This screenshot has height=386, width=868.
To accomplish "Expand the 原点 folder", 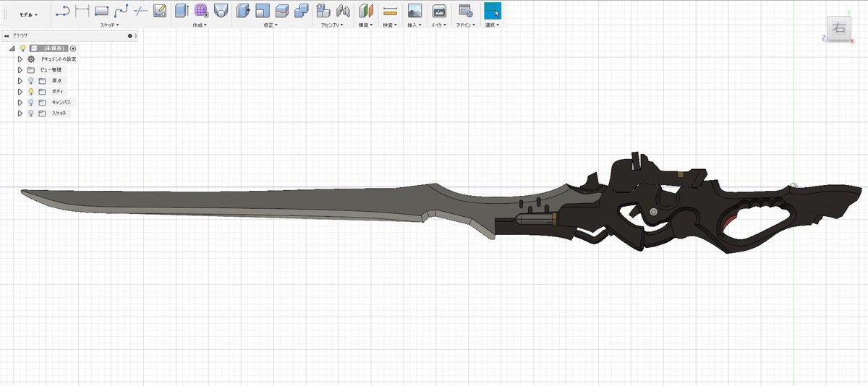I will coord(20,81).
